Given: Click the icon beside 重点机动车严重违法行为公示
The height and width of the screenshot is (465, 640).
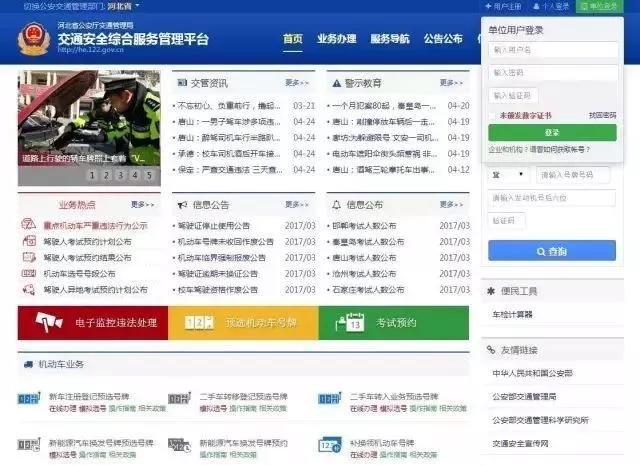Looking at the screenshot, I should [29, 224].
